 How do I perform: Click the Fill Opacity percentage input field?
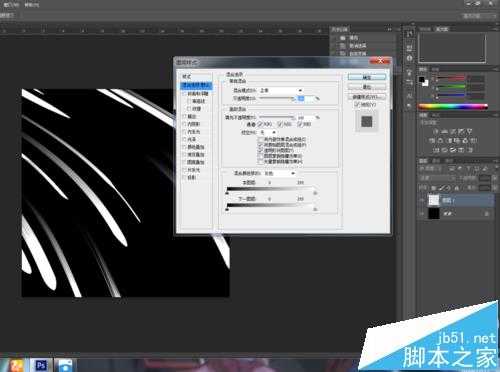[305, 117]
